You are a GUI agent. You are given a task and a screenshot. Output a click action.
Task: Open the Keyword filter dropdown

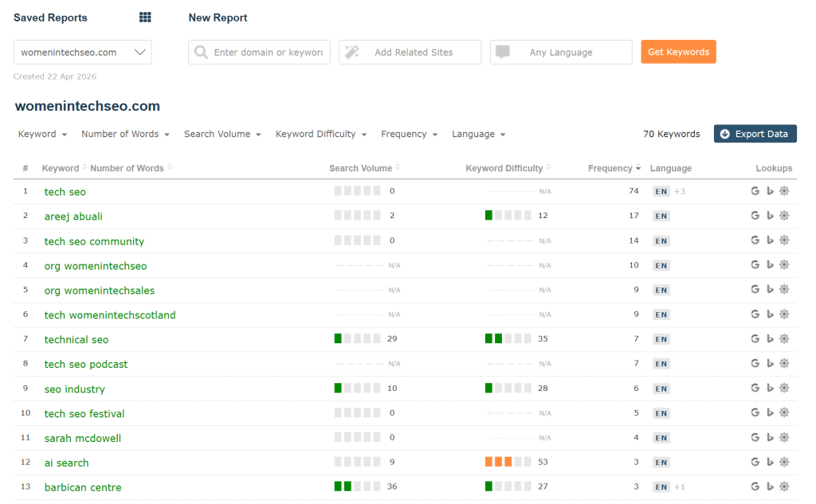click(x=43, y=135)
